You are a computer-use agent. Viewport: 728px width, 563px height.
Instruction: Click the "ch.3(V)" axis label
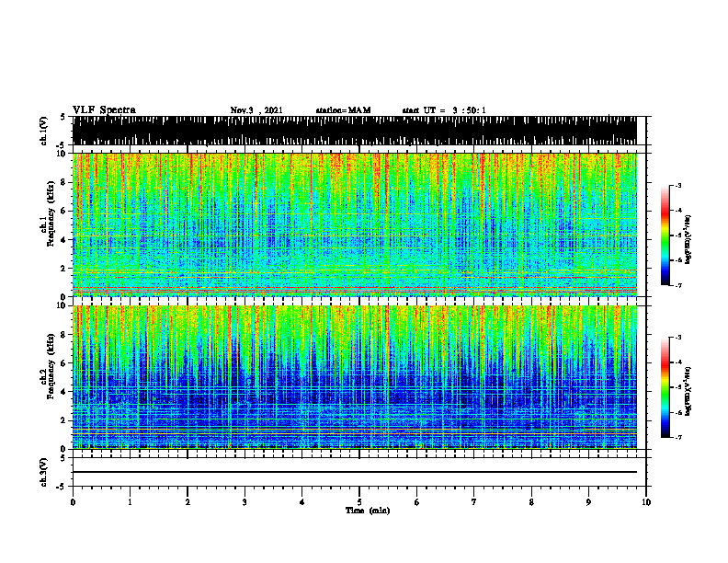[x=44, y=472]
